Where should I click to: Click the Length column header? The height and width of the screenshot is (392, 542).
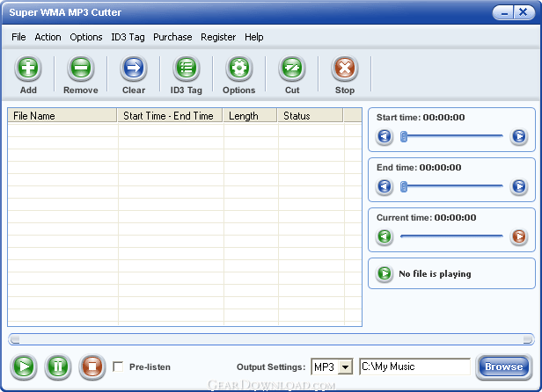point(250,116)
